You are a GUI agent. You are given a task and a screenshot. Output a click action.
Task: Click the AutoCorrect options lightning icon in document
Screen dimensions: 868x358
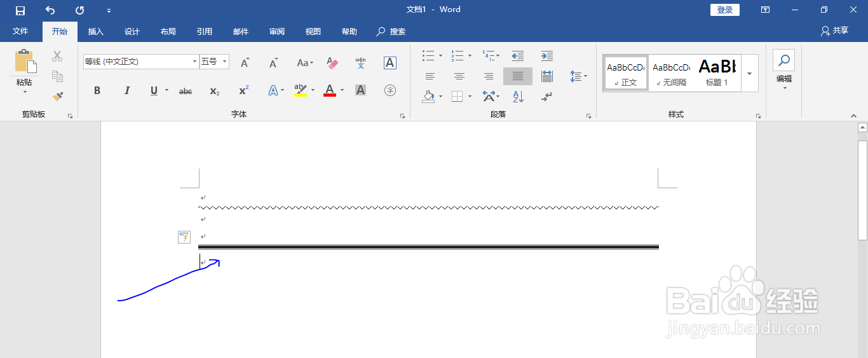click(184, 237)
